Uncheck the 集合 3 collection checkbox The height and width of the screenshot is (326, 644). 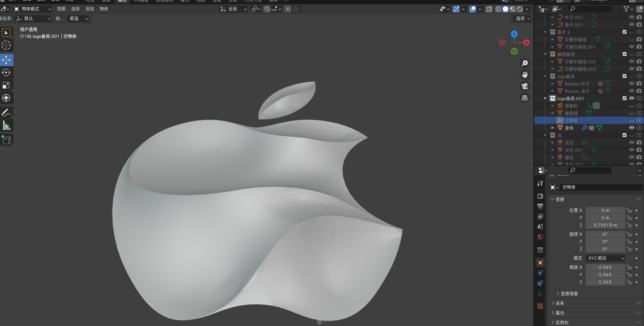624,32
